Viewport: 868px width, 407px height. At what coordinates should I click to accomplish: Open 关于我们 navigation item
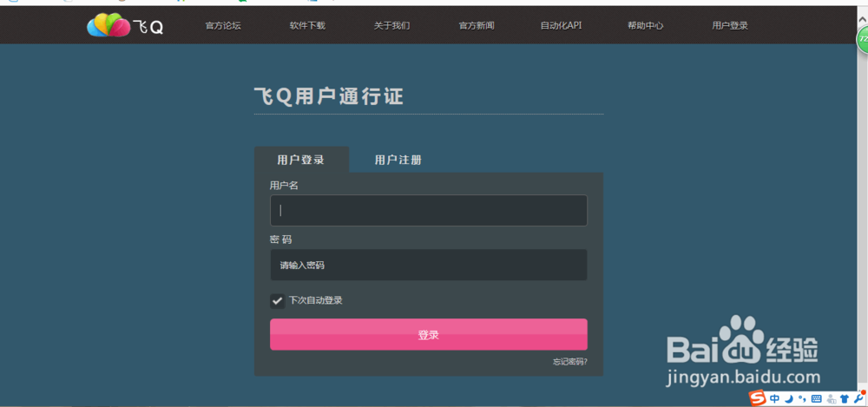pyautogui.click(x=391, y=25)
